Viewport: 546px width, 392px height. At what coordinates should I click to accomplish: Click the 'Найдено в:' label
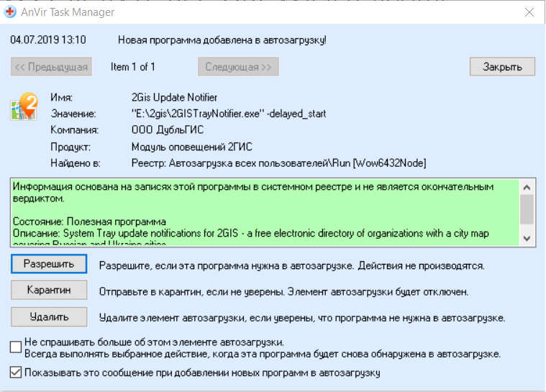tap(76, 163)
